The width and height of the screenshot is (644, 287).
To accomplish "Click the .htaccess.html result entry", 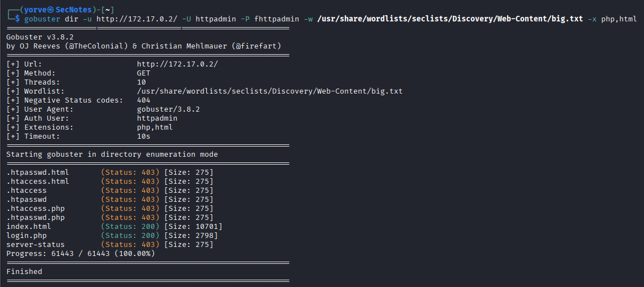I will (x=38, y=182).
